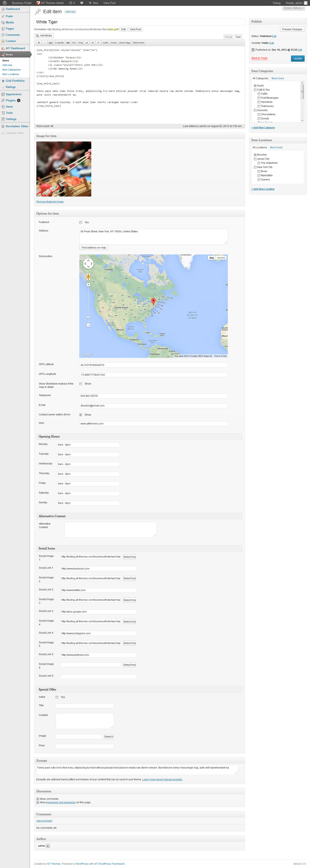Viewport: 310px width, 868px height.
Task: Click the calendar icon beside Published on
Action: [253, 50]
